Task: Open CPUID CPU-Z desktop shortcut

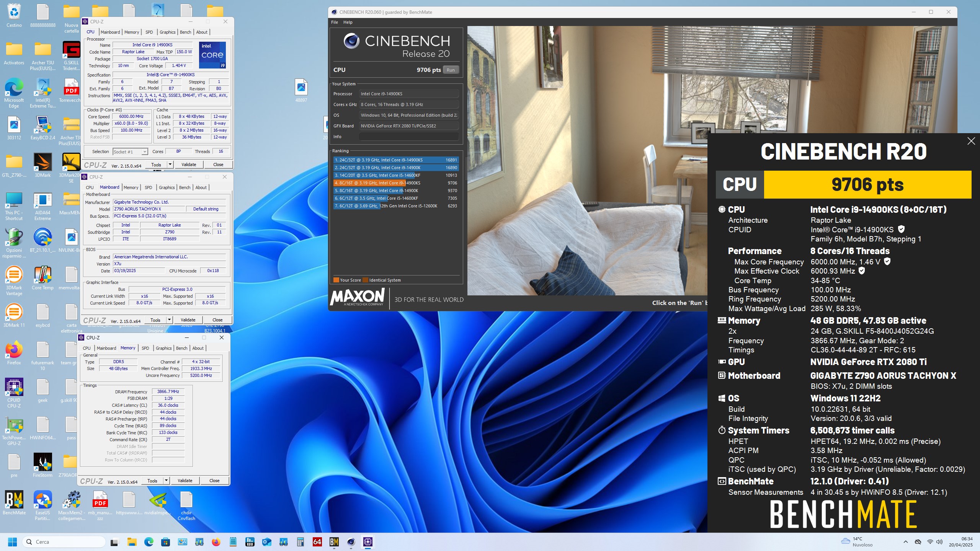Action: pos(14,393)
